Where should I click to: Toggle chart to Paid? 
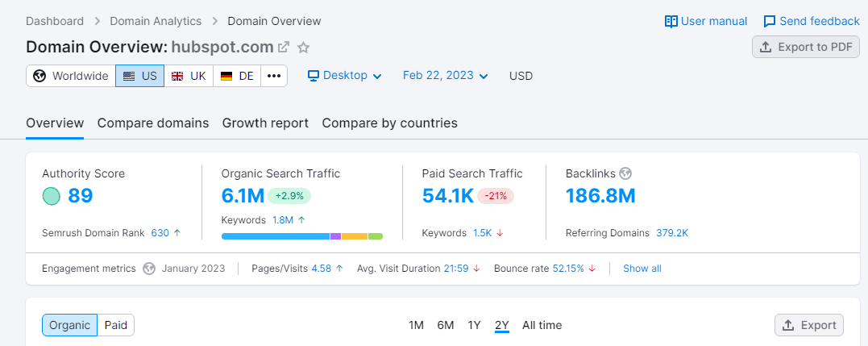(116, 325)
